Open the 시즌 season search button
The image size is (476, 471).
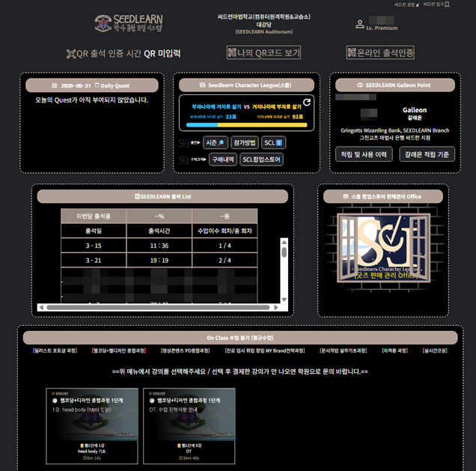coord(216,143)
